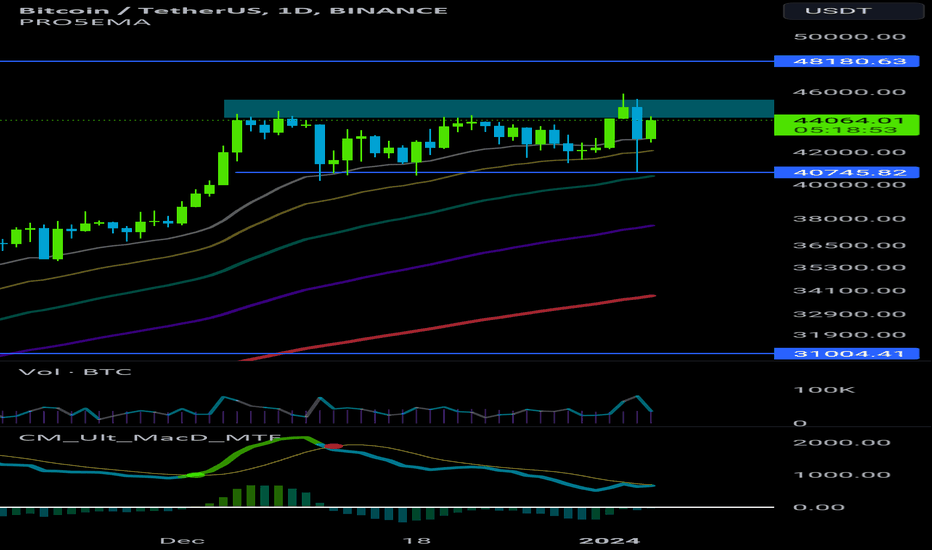932x550 pixels.
Task: Click the 48180.63 price line label
Action: 846,61
